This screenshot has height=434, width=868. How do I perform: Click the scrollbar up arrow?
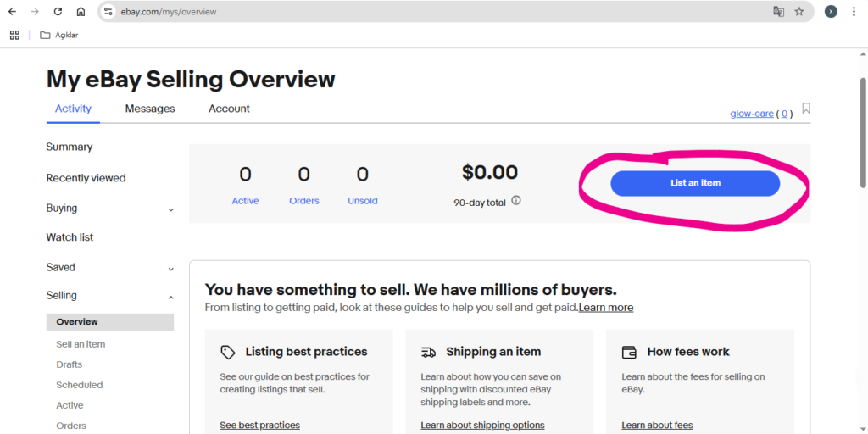coord(862,54)
